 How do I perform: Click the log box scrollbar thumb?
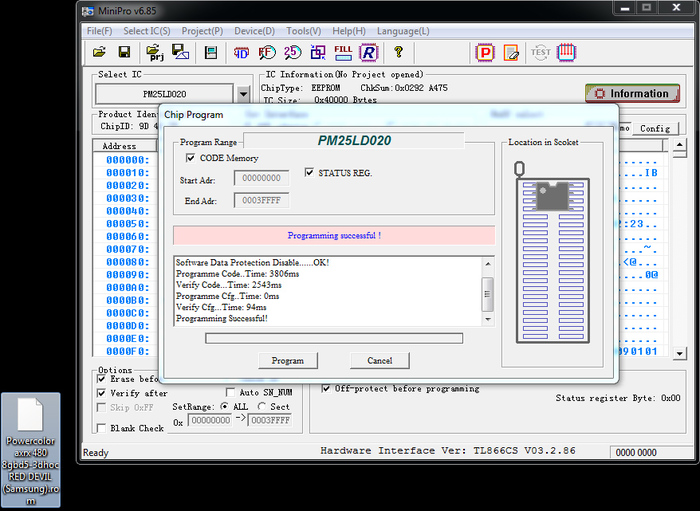tap(488, 294)
